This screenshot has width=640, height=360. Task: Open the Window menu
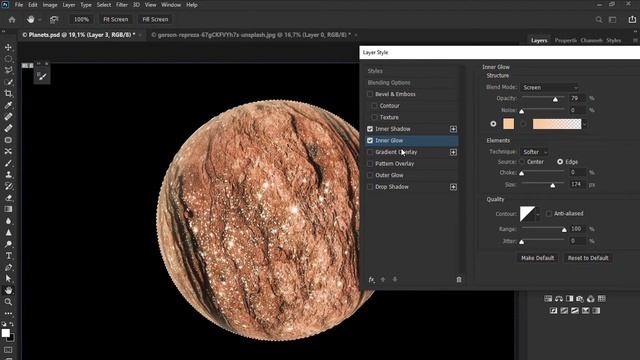point(171,5)
